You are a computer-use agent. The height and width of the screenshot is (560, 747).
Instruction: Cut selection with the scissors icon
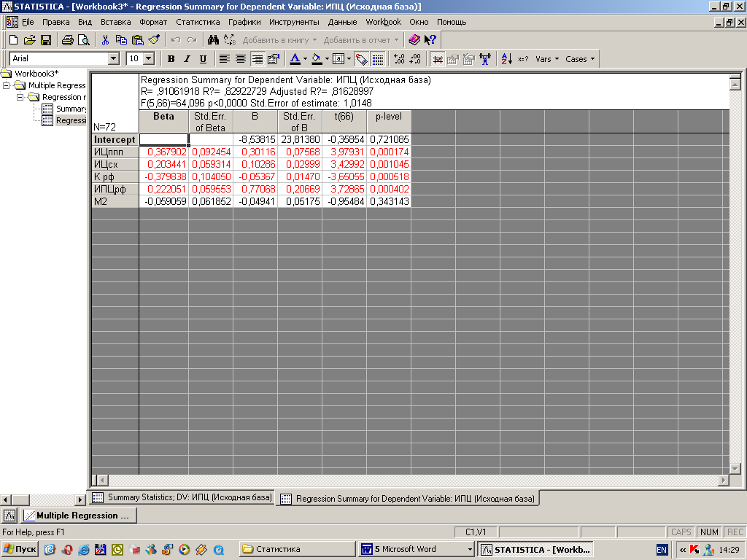pos(105,40)
